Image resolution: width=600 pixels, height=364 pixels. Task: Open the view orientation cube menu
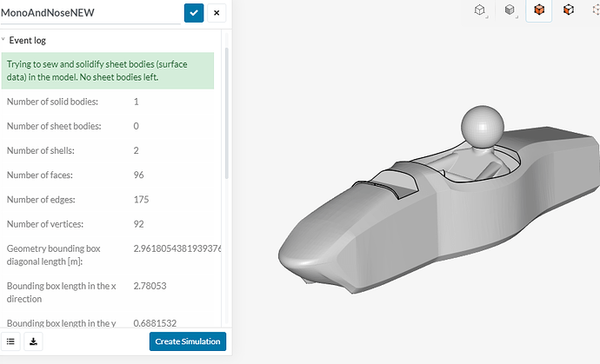click(x=479, y=10)
